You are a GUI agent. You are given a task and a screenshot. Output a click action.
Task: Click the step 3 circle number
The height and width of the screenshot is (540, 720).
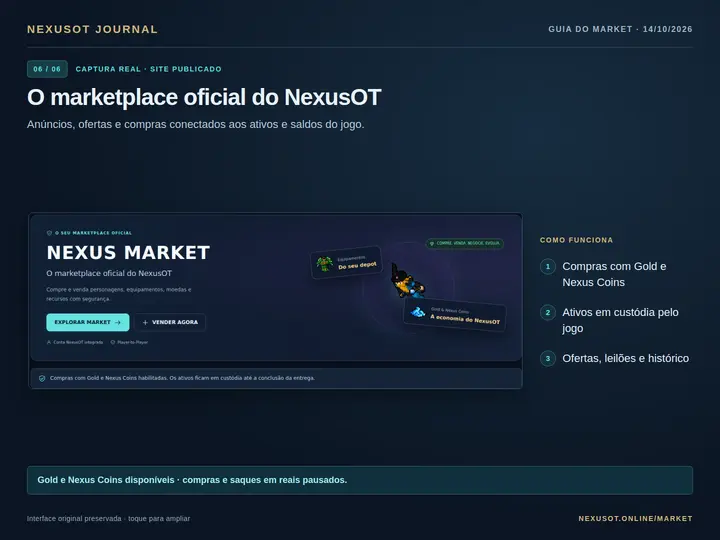pyautogui.click(x=548, y=359)
